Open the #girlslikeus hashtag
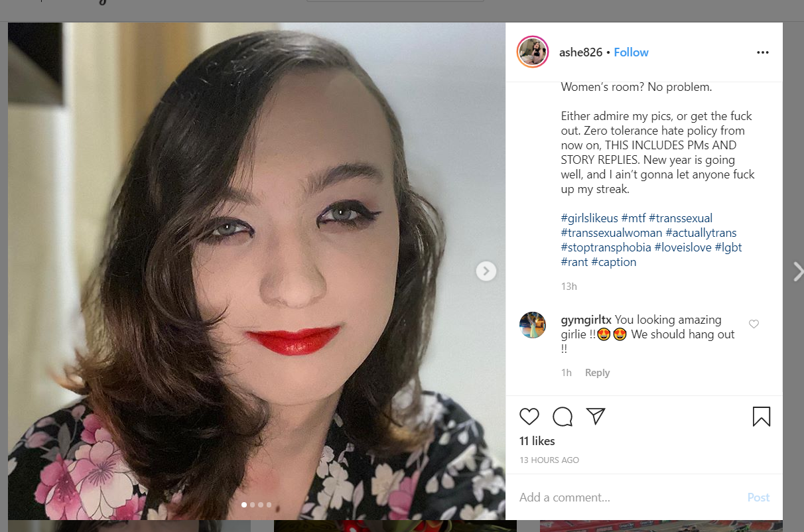 tap(590, 218)
